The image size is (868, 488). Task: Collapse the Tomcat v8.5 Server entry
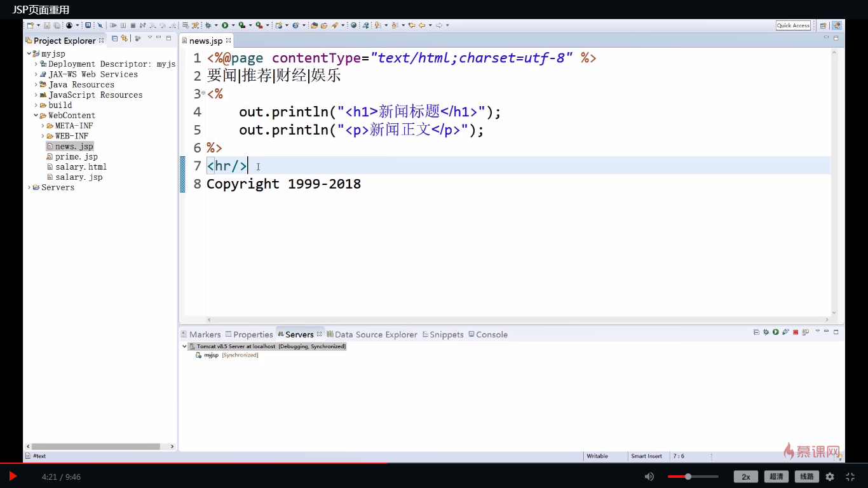pyautogui.click(x=185, y=346)
